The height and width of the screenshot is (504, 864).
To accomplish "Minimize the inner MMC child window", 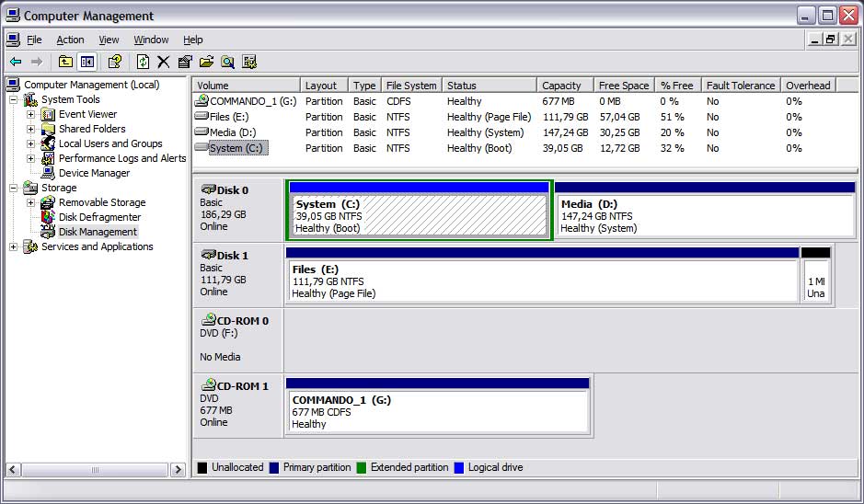I will pos(815,40).
